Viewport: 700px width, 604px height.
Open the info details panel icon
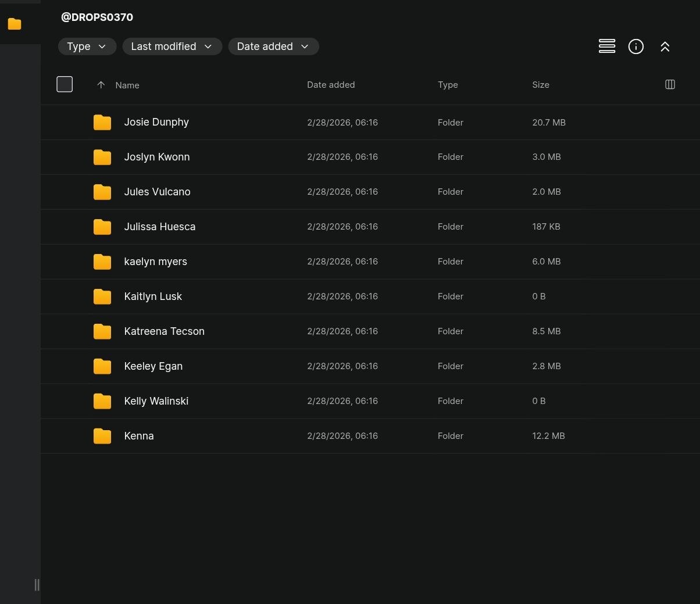click(x=635, y=47)
